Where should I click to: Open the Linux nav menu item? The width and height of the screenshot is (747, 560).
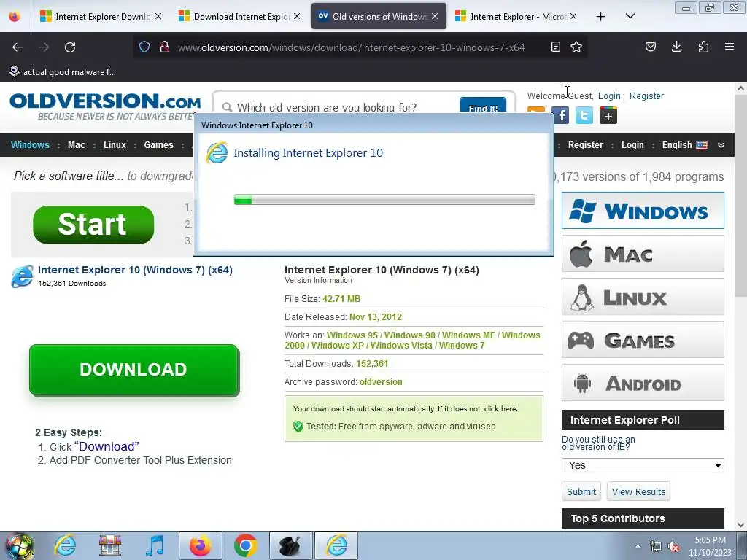click(115, 145)
